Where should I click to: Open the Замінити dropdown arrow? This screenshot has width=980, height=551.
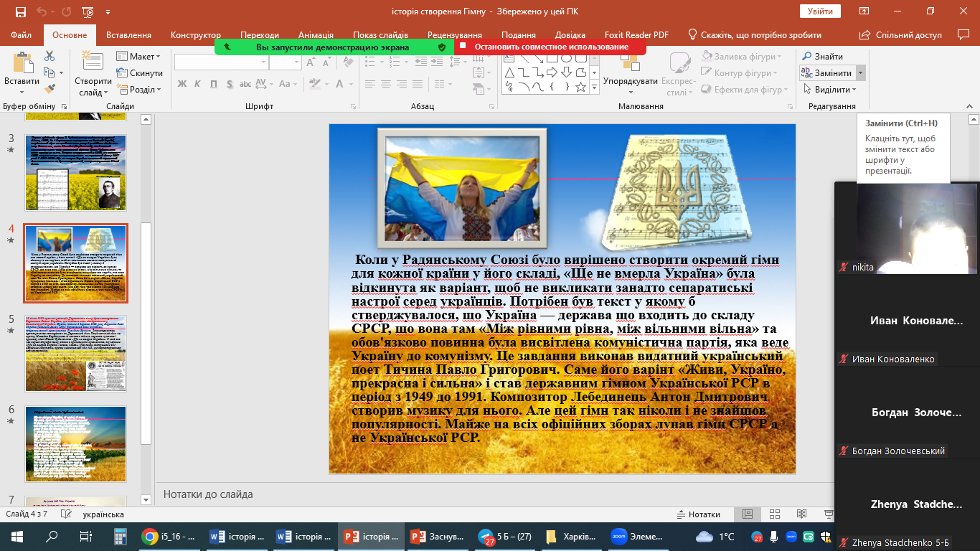pyautogui.click(x=860, y=73)
